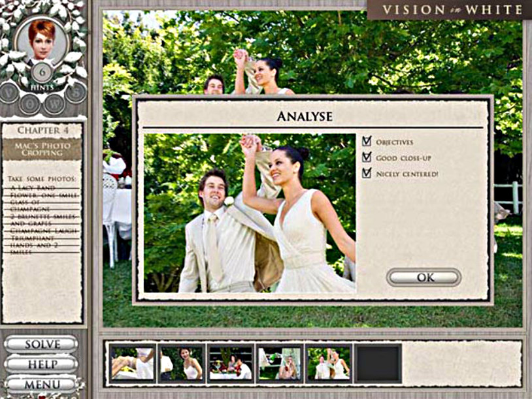Click the empty dark photo slot
The image size is (532, 399).
coord(378,363)
